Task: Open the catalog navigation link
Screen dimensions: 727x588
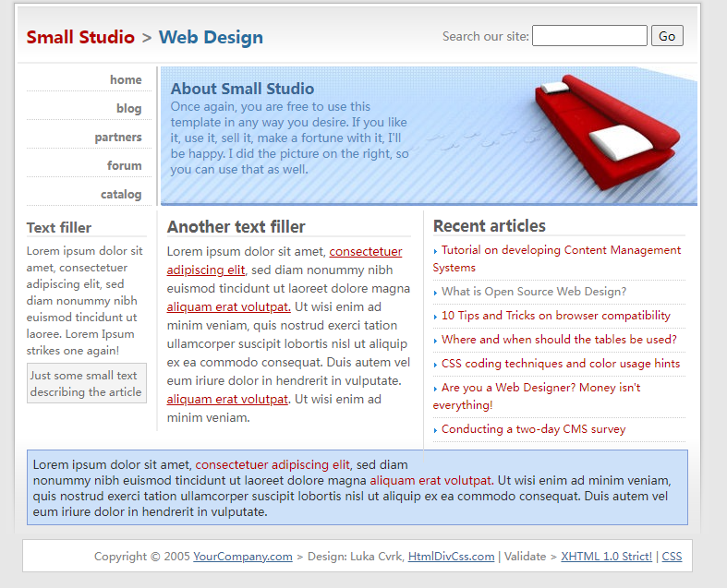Action: 121,194
